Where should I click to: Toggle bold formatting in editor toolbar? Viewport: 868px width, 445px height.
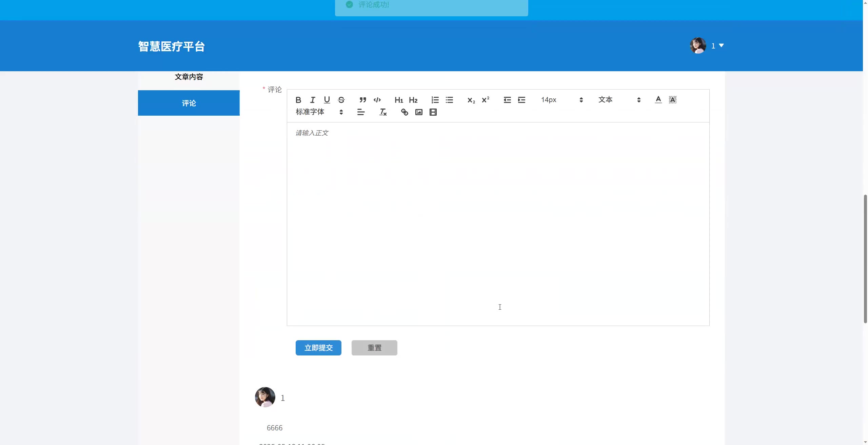point(298,100)
